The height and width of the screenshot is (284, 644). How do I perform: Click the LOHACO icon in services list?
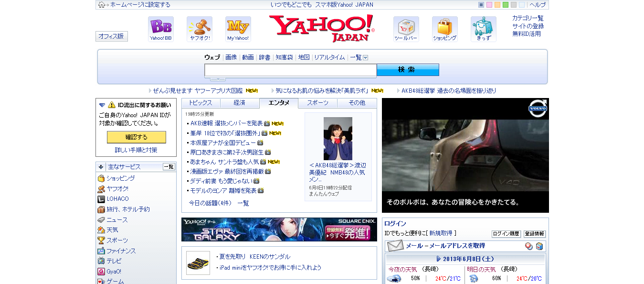pos(101,199)
